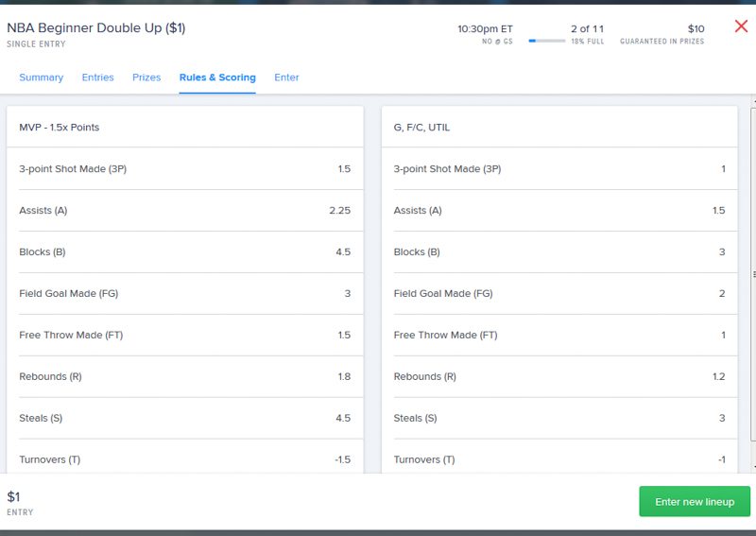Open the Summary tab
Image resolution: width=756 pixels, height=536 pixels.
coord(41,78)
